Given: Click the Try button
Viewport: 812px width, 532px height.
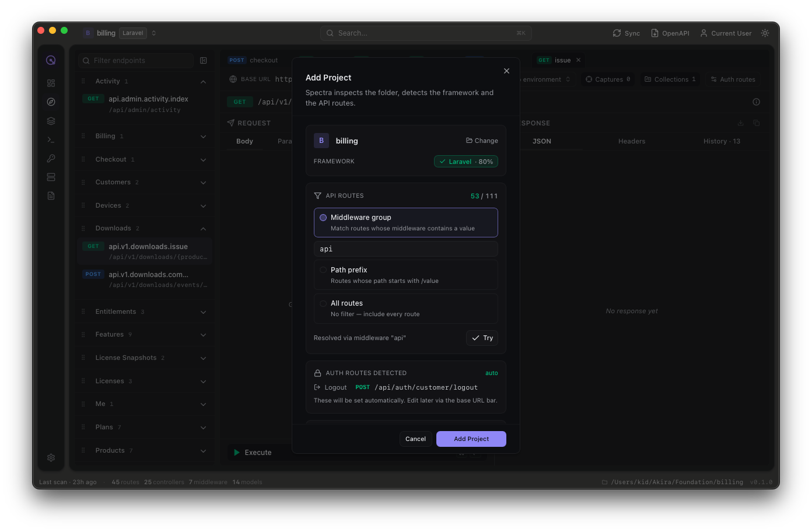Looking at the screenshot, I should [482, 338].
